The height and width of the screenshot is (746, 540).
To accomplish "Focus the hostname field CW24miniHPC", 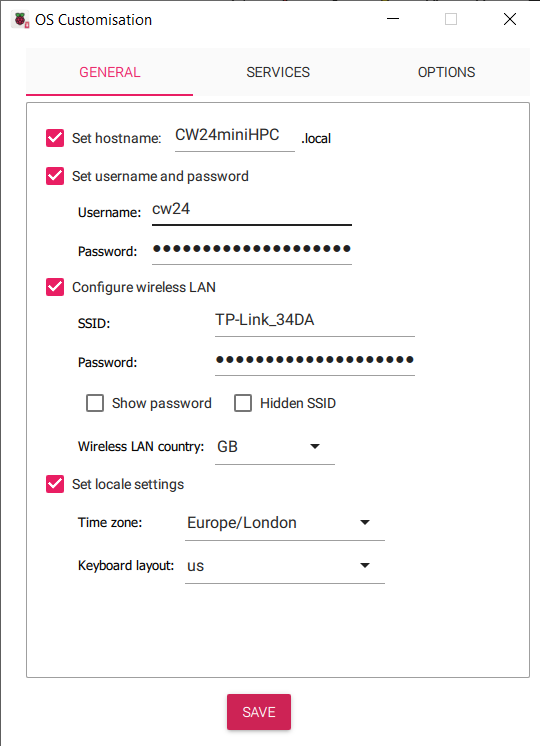I will [235, 136].
